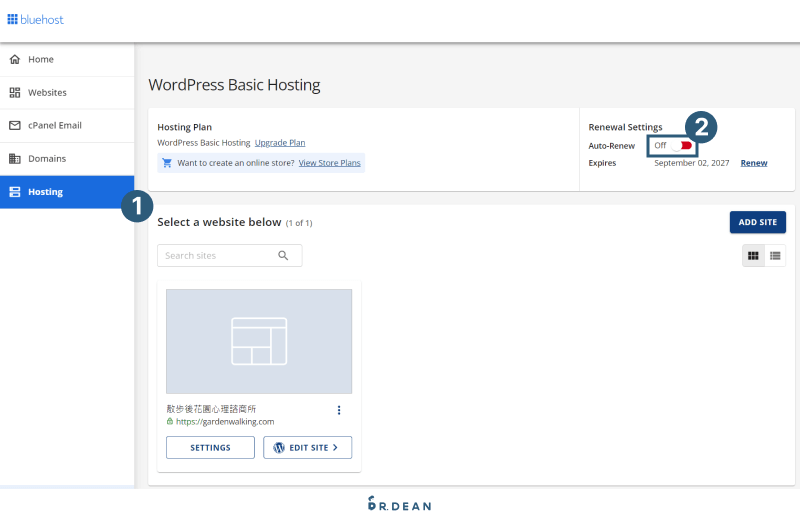
Task: Click the EDIT SITE button
Action: coord(308,447)
